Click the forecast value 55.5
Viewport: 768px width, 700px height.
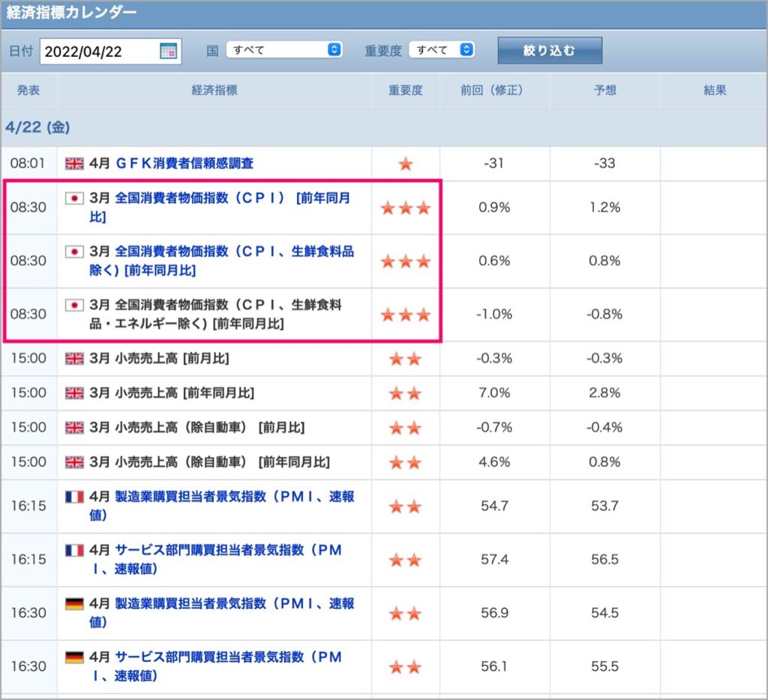[605, 666]
